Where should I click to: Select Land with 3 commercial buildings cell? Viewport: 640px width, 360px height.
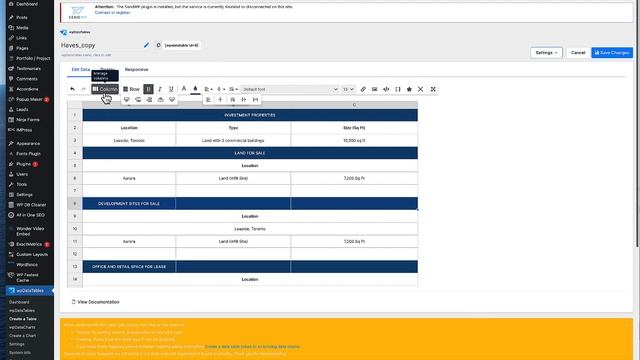(x=233, y=140)
